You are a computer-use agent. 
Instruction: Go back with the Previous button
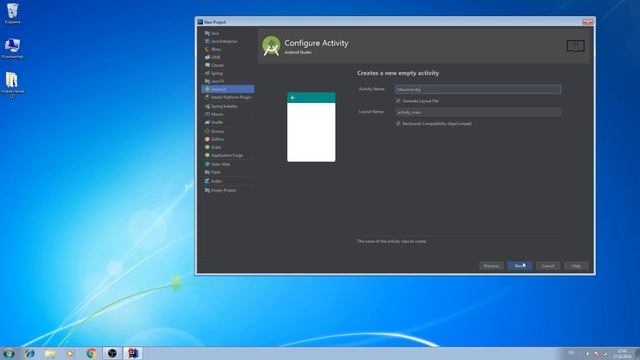point(491,266)
